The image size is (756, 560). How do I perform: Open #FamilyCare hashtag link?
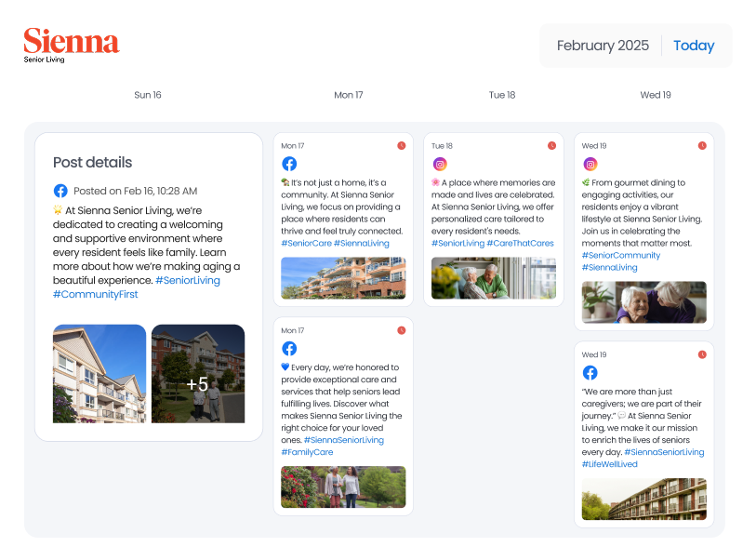tap(307, 452)
